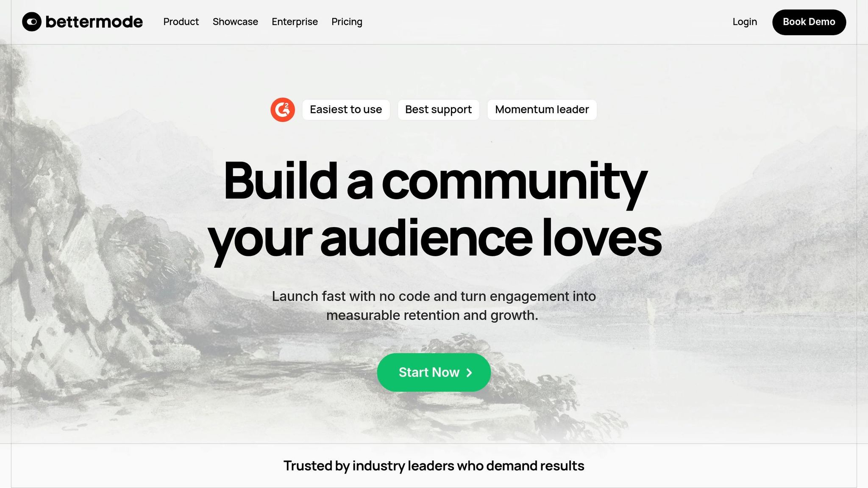
Task: Open the Product menu item
Action: coord(181,22)
